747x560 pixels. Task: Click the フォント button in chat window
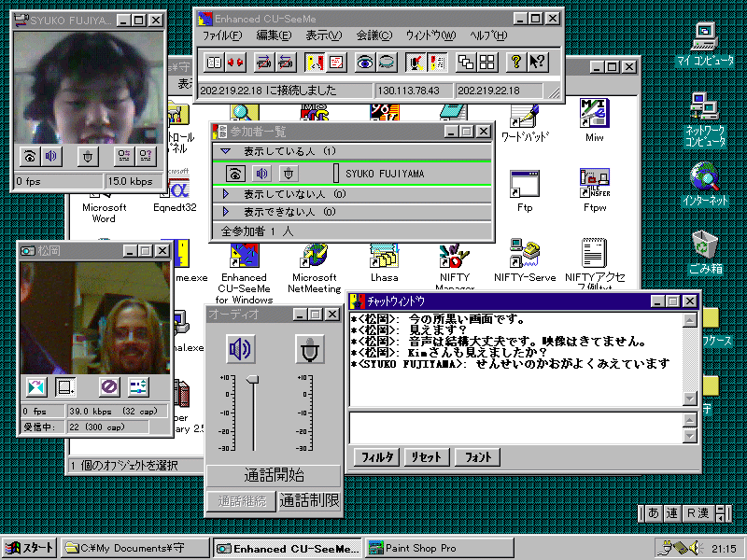477,457
